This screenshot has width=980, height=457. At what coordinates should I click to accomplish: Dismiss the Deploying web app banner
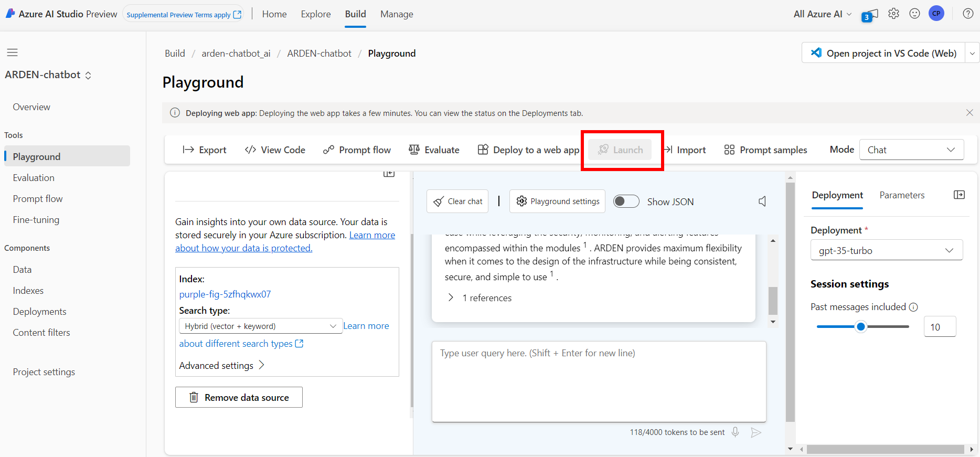click(x=970, y=113)
